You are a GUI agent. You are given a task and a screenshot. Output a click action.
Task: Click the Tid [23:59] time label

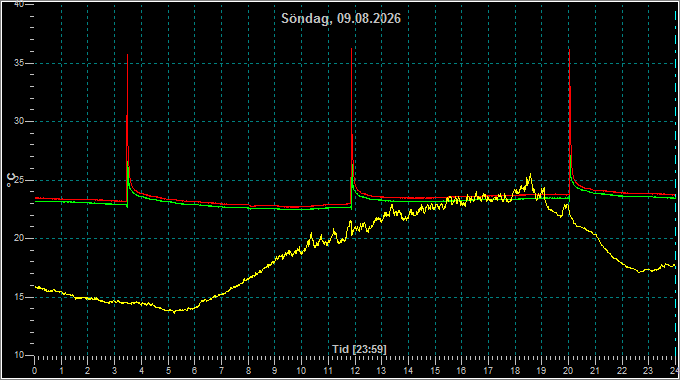(x=359, y=349)
